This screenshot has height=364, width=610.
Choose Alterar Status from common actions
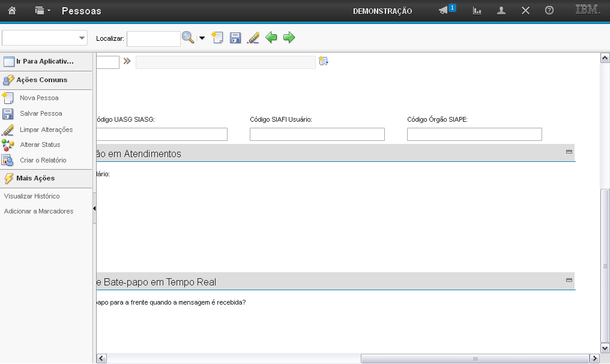point(40,145)
